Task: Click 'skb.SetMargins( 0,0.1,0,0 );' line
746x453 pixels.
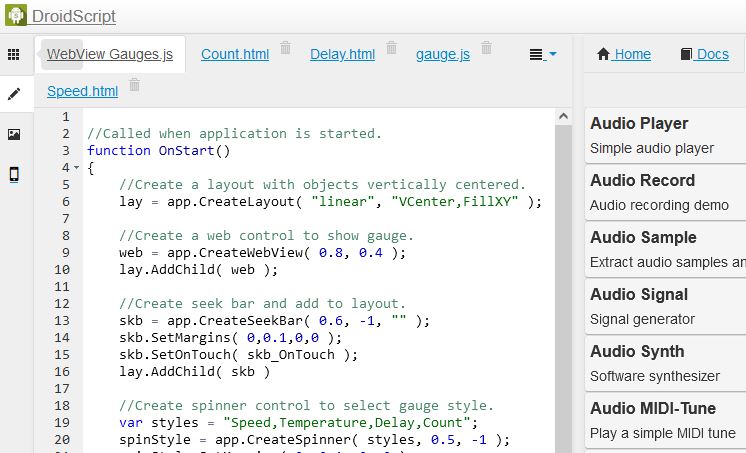Action: pos(231,338)
